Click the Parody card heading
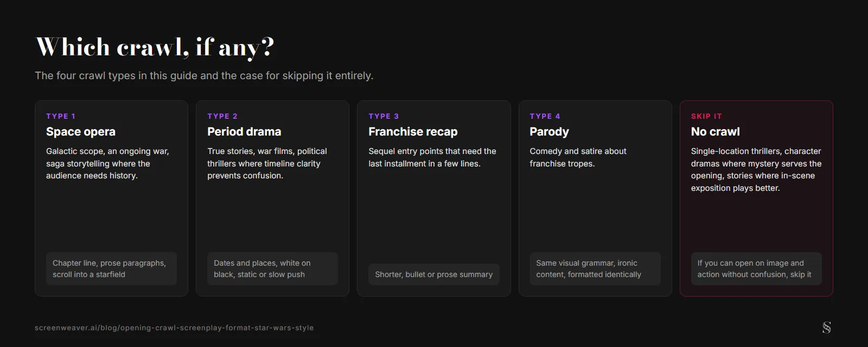 pyautogui.click(x=549, y=132)
